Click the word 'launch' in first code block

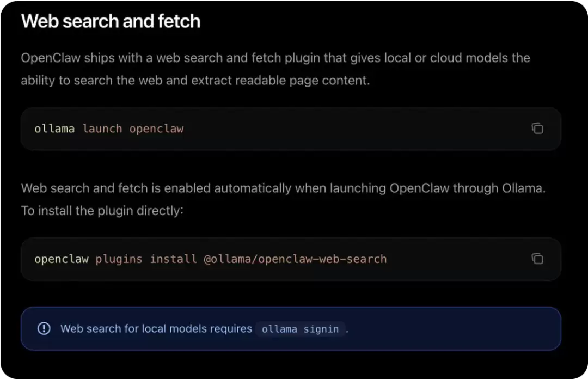pos(102,129)
